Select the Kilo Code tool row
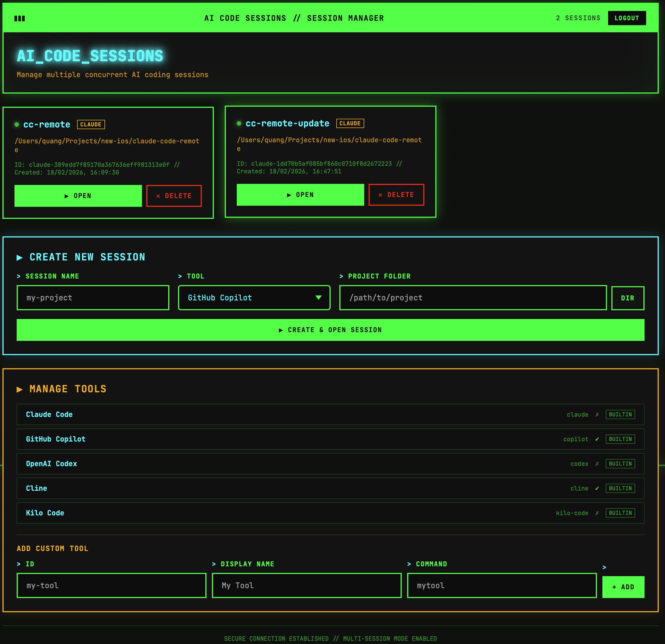The width and height of the screenshot is (665, 644). (x=331, y=513)
